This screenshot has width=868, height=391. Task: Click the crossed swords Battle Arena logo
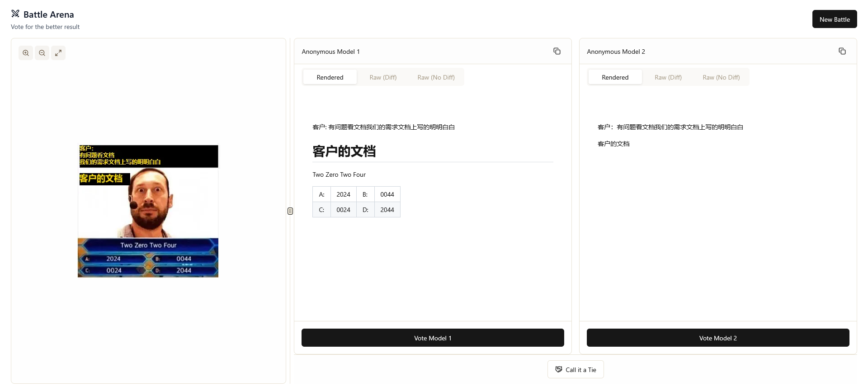(x=15, y=14)
